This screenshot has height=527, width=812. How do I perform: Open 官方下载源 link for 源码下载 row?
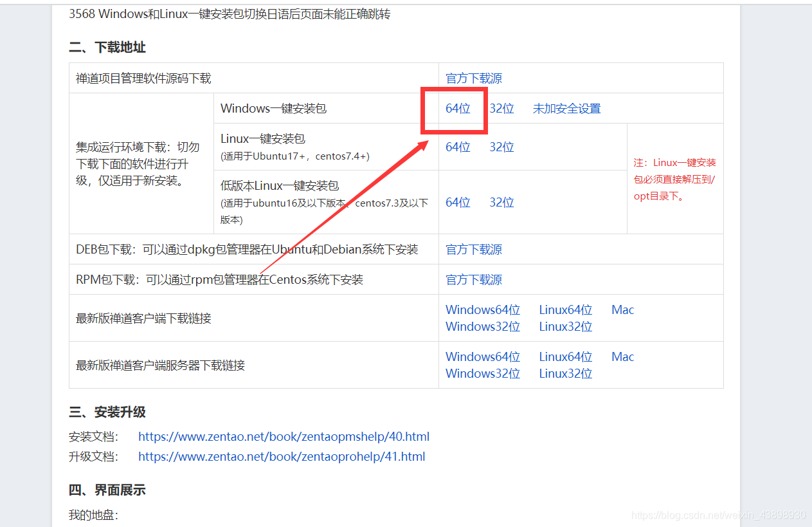[474, 79]
